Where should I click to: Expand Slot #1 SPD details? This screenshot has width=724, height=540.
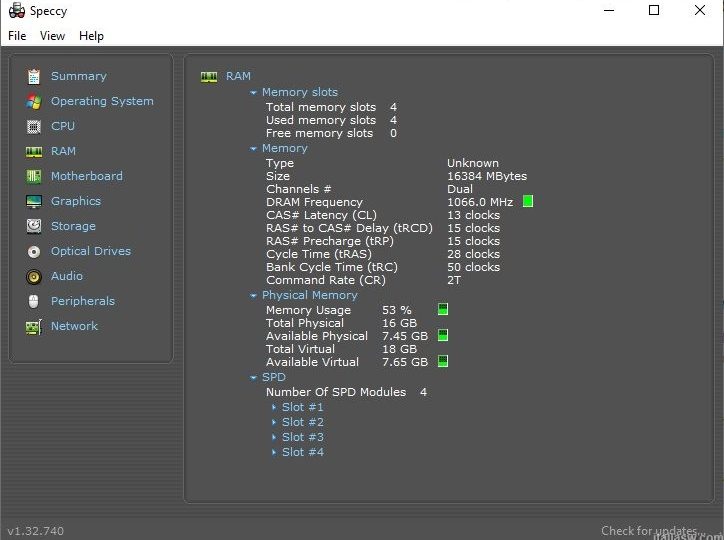[274, 407]
